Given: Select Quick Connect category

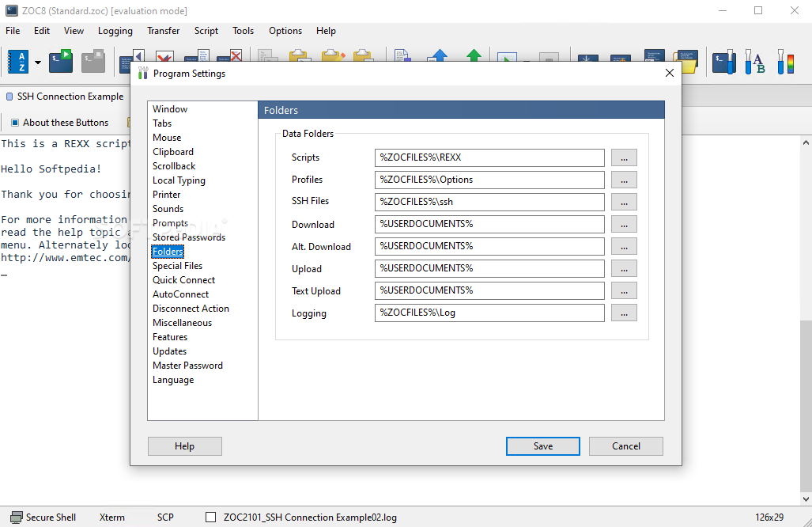Looking at the screenshot, I should (184, 280).
